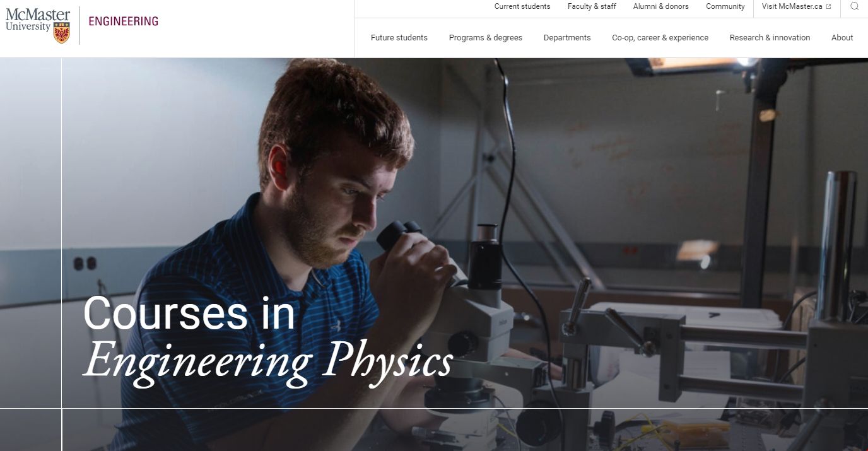Open the Research & innovation menu
Image resolution: width=868 pixels, height=451 pixels.
tap(770, 38)
